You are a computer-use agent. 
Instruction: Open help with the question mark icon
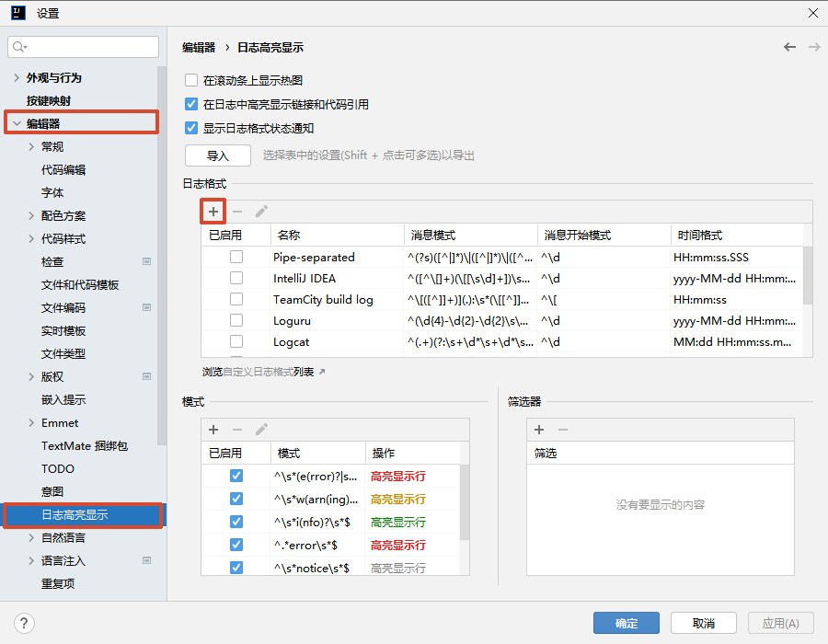coord(25,623)
